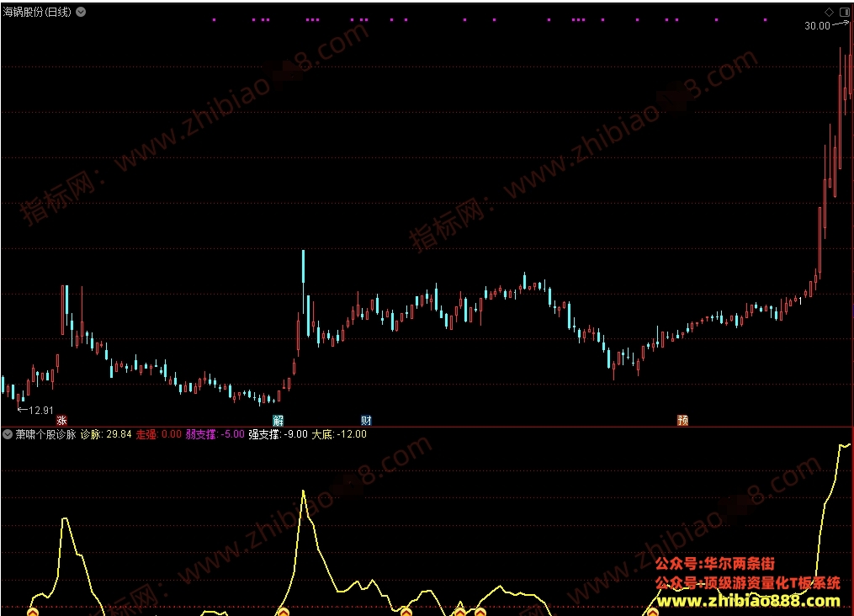Open the orange 预 event marker

[x=682, y=420]
